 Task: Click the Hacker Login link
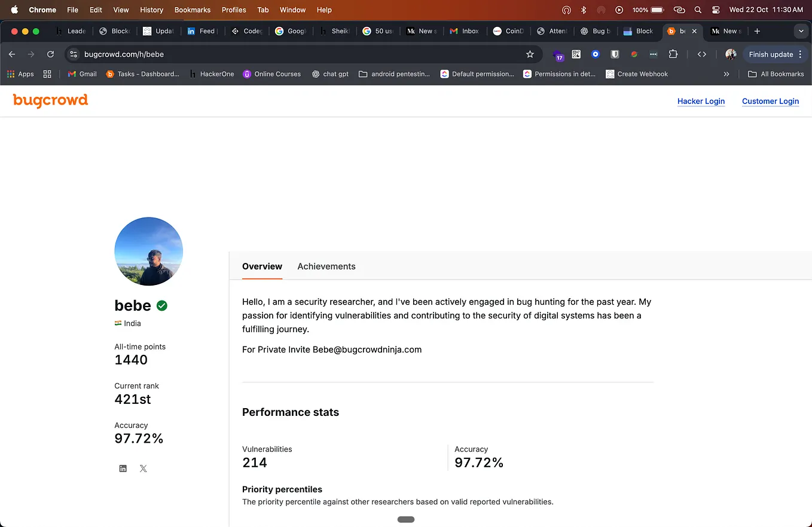point(701,101)
